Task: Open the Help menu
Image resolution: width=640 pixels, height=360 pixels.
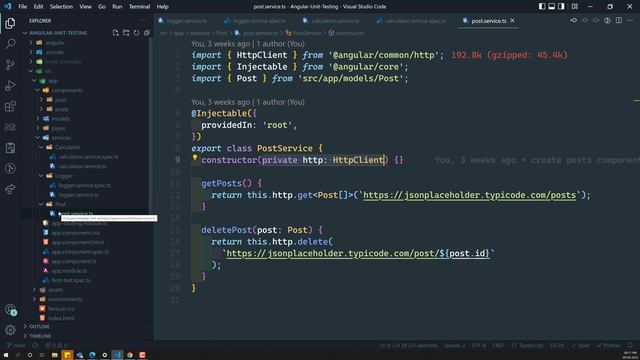Action: click(x=162, y=7)
